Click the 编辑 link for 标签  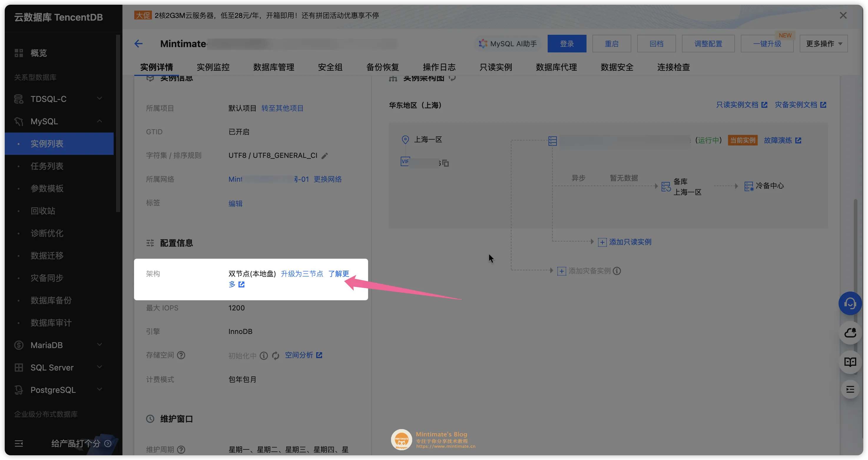(x=235, y=203)
